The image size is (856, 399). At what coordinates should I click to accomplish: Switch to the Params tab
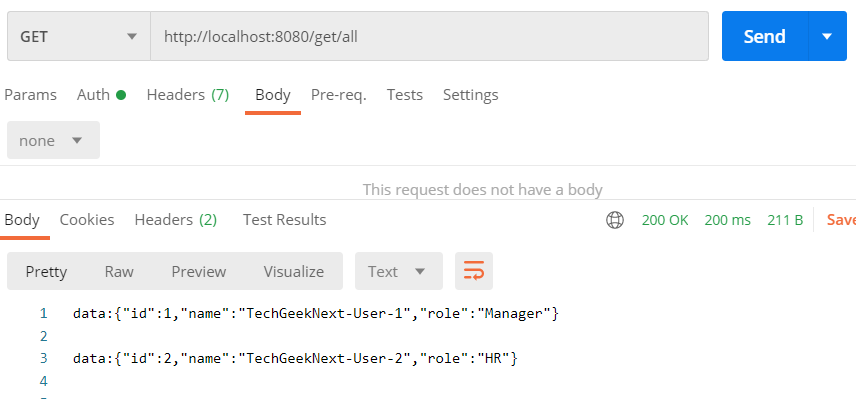[31, 95]
